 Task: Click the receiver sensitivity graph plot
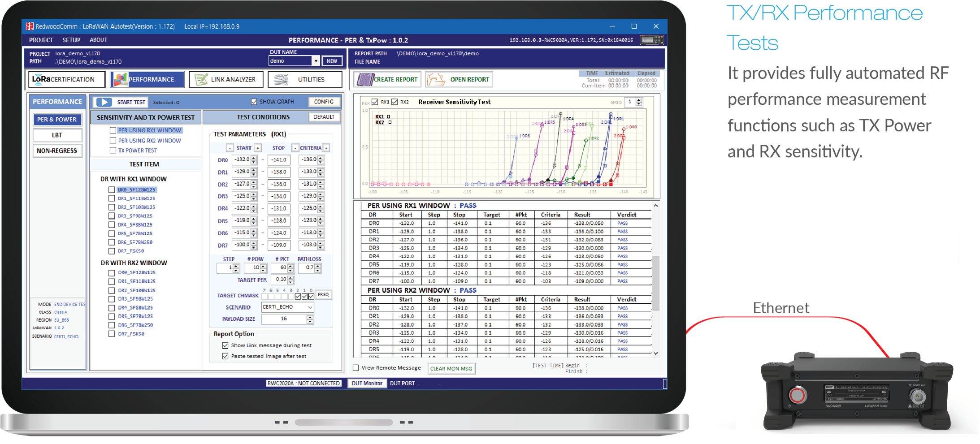(x=507, y=148)
